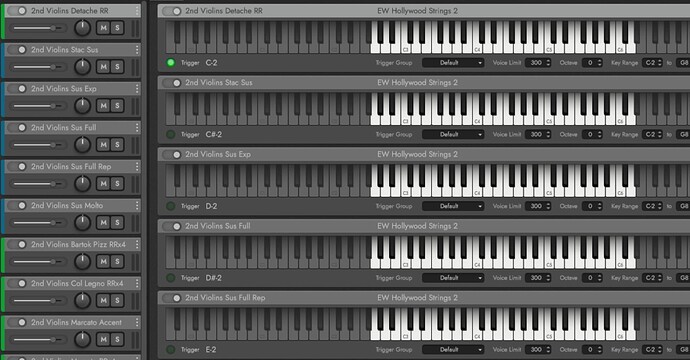690x360 pixels.
Task: Open options menu for 2nd Violins Stac Sus channel
Action: pyautogui.click(x=137, y=50)
